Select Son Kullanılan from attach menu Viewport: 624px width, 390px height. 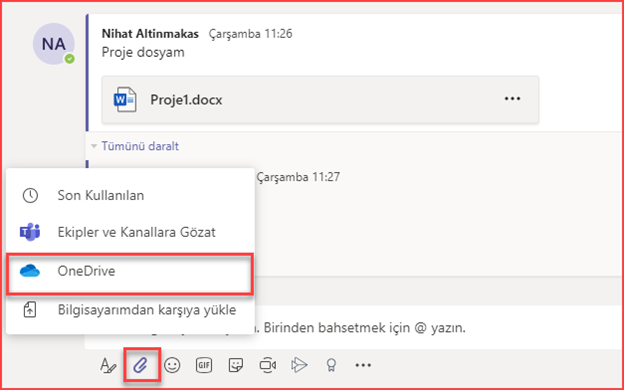(x=130, y=196)
